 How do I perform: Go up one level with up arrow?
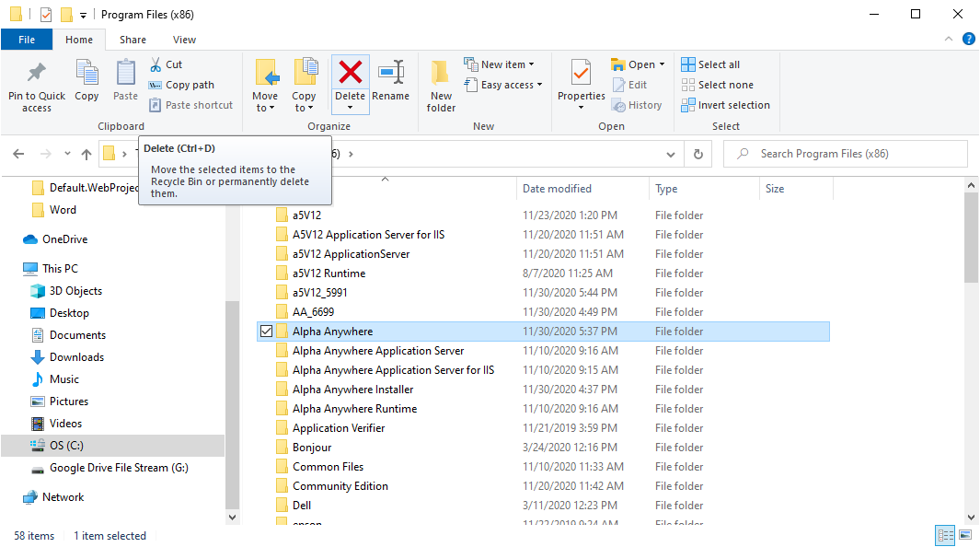pos(86,154)
